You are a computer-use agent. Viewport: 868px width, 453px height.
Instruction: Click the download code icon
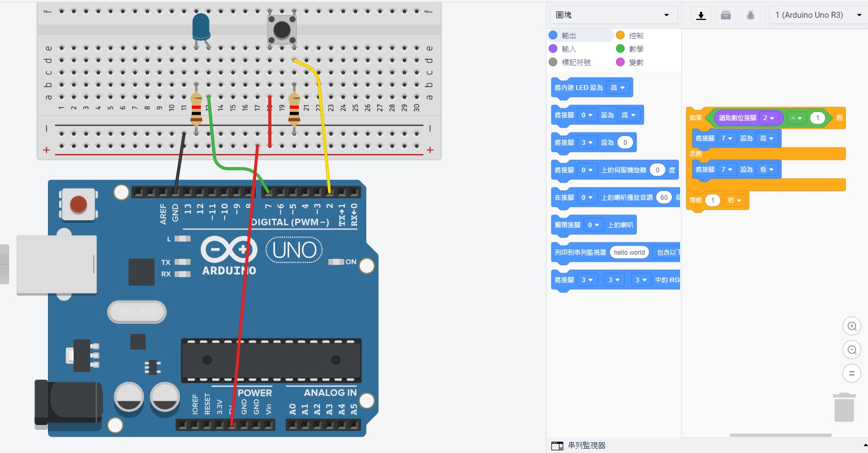(701, 15)
